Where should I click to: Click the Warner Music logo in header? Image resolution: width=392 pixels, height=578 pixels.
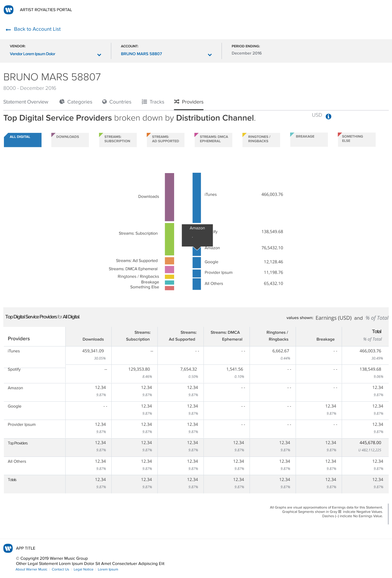click(x=8, y=10)
